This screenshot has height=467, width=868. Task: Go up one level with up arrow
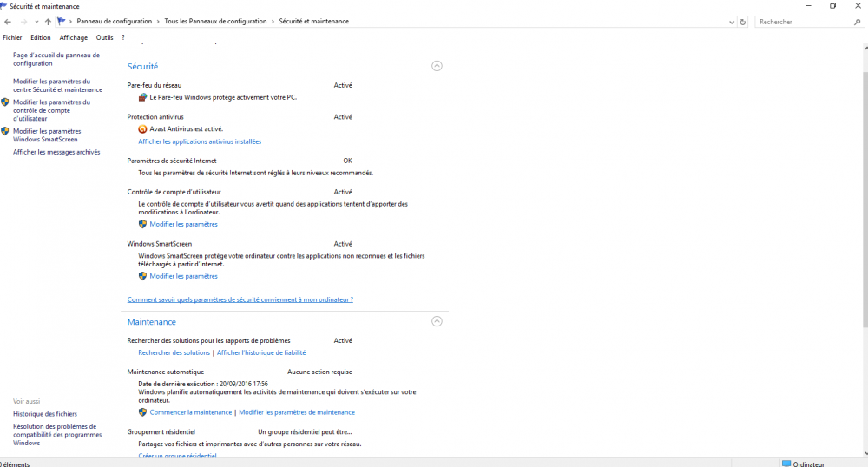coord(48,22)
